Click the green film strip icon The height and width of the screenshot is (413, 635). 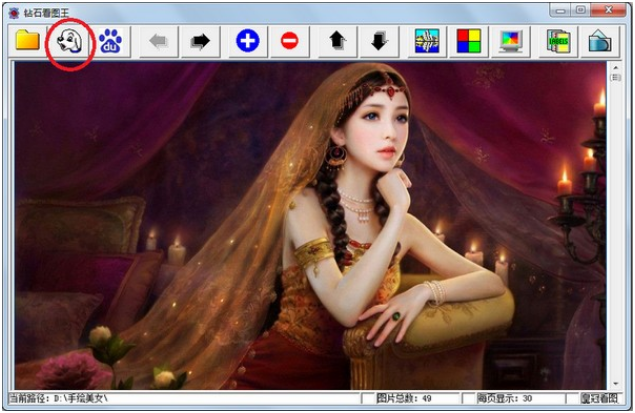pyautogui.click(x=558, y=41)
